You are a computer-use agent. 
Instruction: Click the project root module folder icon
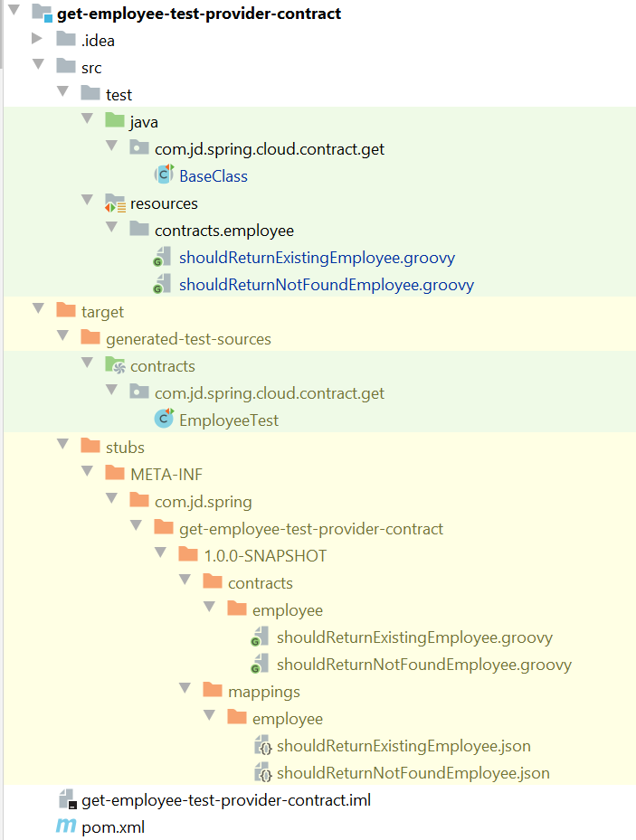[x=42, y=13]
